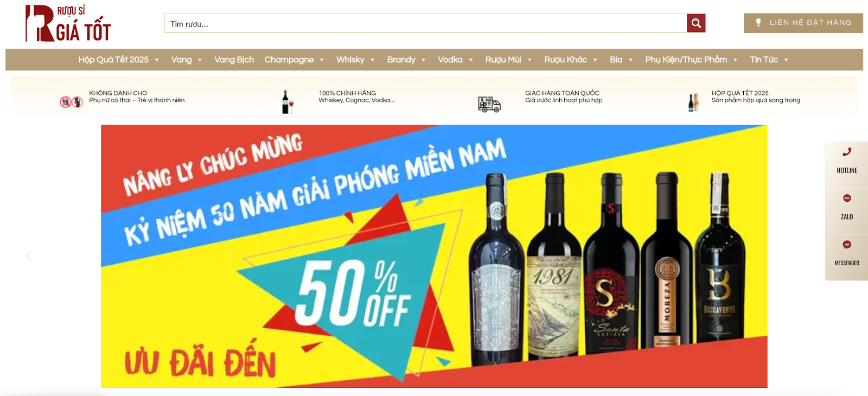Click the Rượu Sỉ Giá Tốt logo

click(x=68, y=23)
